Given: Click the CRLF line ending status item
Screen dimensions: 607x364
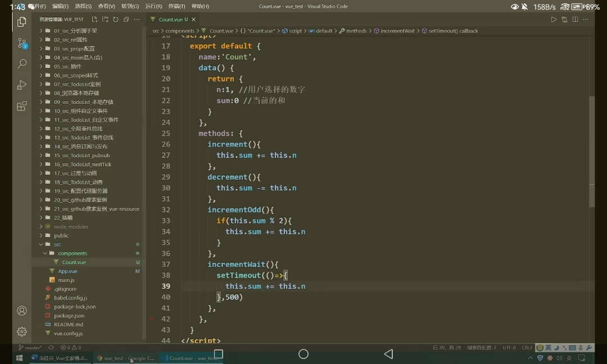Looking at the screenshot, I should (x=527, y=347).
